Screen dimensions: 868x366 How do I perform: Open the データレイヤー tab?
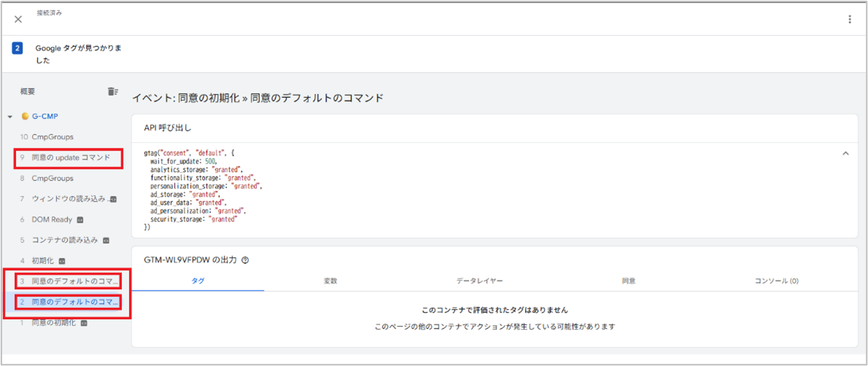[480, 281]
